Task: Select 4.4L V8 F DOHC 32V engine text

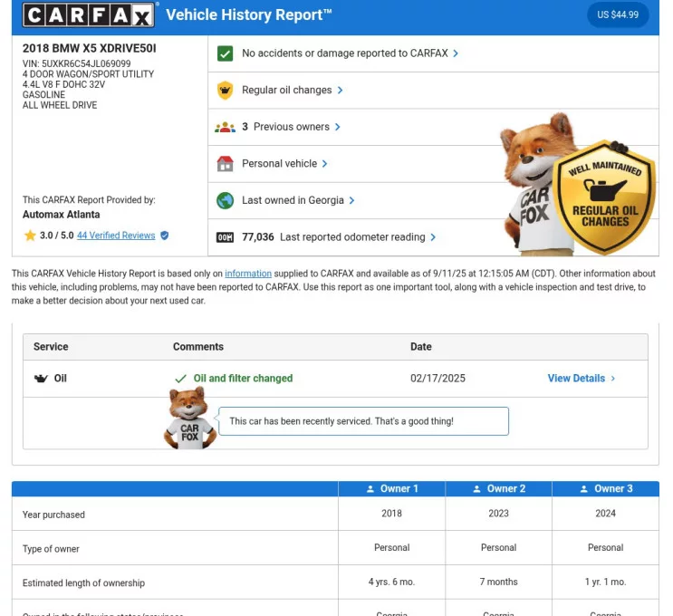Action: 63,84
